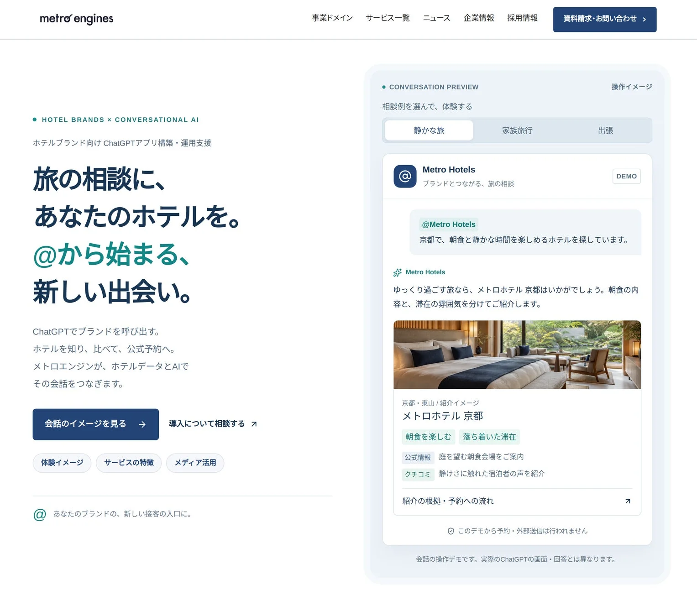
Task: Switch to the 家族旅行 tab
Action: [517, 131]
